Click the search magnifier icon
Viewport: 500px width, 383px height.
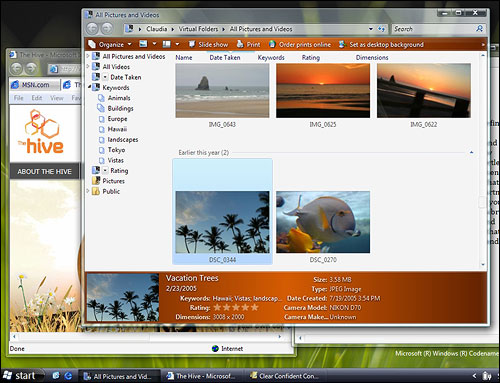(479, 29)
